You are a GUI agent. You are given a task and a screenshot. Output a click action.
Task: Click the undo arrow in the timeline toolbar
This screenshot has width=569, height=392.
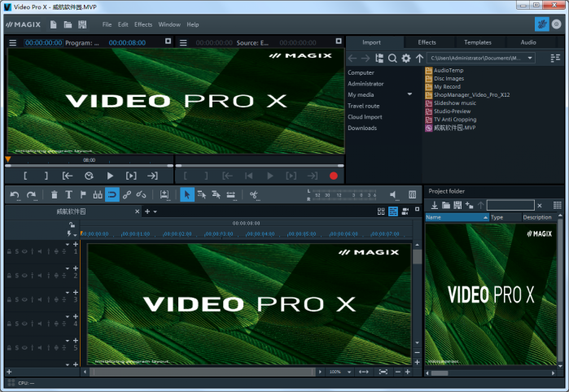(15, 194)
